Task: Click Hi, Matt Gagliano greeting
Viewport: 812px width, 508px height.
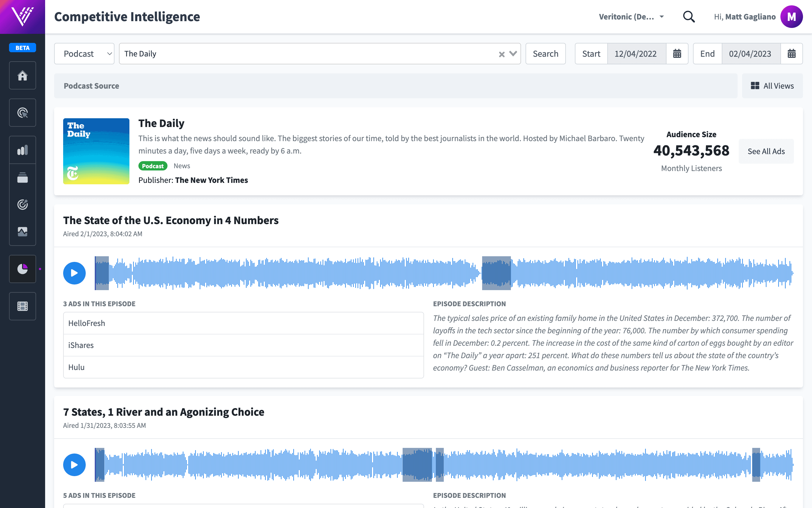Action: point(745,16)
